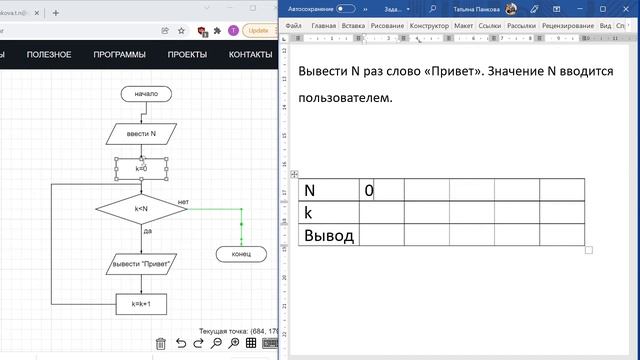Open Ссылки ribbon tab
Viewport: 640px width, 360px height.
click(x=489, y=26)
